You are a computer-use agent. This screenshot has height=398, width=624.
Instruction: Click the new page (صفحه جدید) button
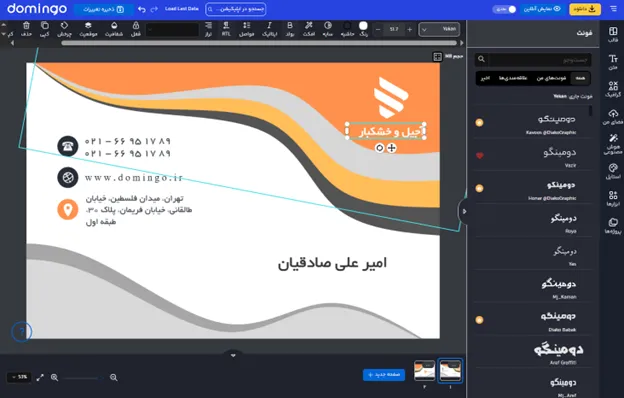tap(384, 375)
